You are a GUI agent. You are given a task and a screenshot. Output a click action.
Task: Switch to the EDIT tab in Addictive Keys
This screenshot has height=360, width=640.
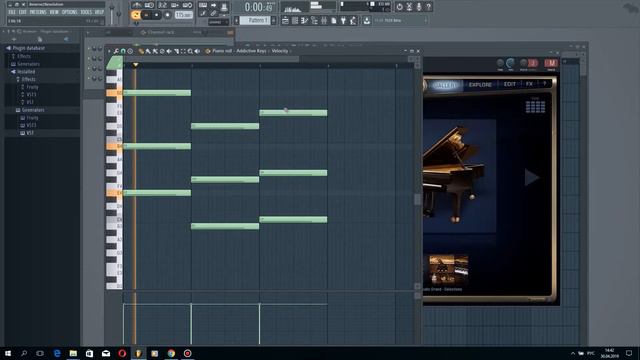[x=509, y=84]
